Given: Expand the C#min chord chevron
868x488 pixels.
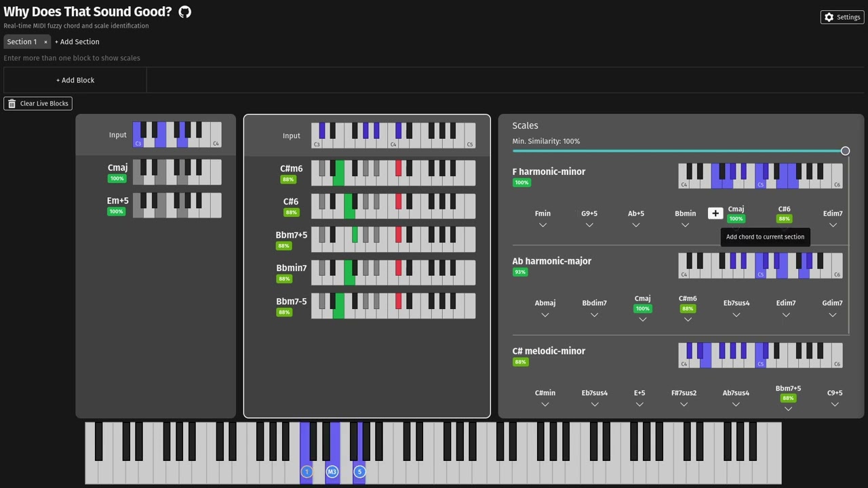Looking at the screenshot, I should (x=545, y=405).
